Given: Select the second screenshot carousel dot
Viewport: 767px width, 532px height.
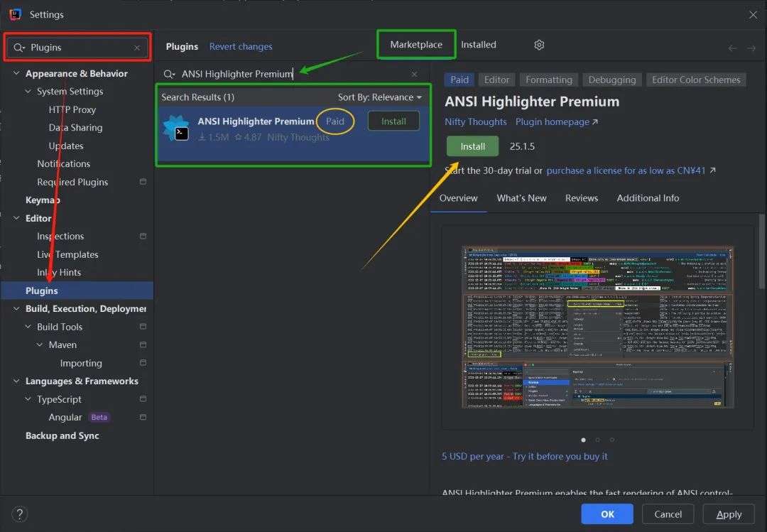Looking at the screenshot, I should pos(597,440).
